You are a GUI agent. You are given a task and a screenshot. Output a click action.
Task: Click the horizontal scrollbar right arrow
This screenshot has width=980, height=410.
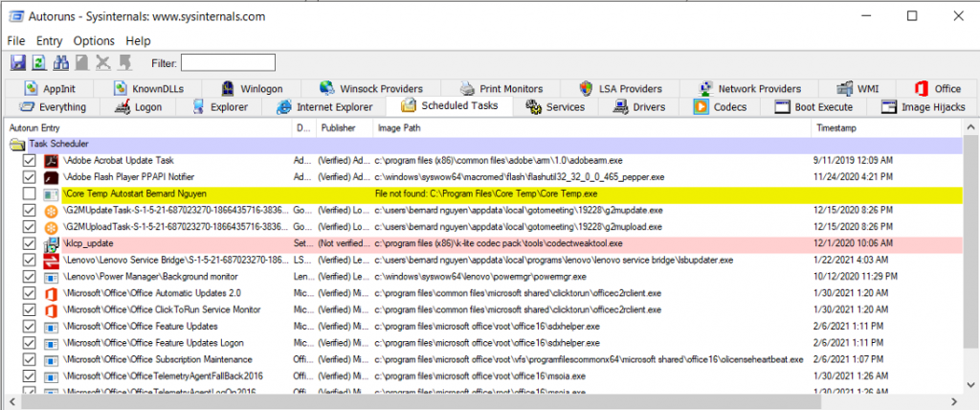coord(954,401)
